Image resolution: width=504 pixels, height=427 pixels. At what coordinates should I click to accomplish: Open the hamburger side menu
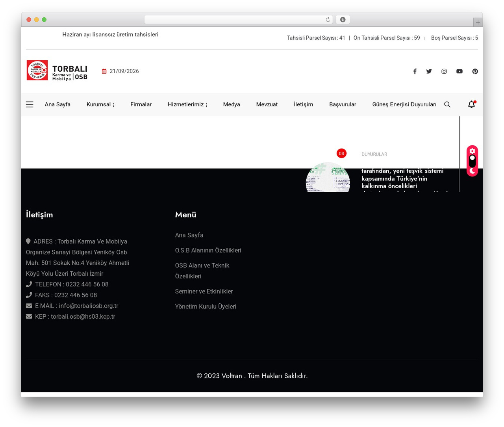click(30, 104)
